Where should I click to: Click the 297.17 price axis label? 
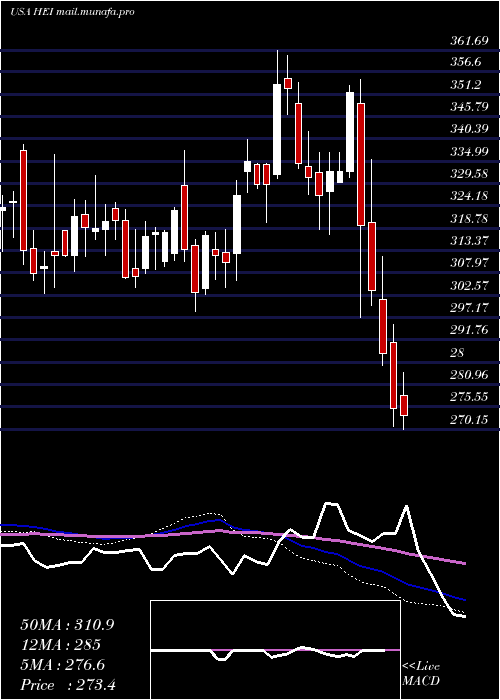point(468,308)
